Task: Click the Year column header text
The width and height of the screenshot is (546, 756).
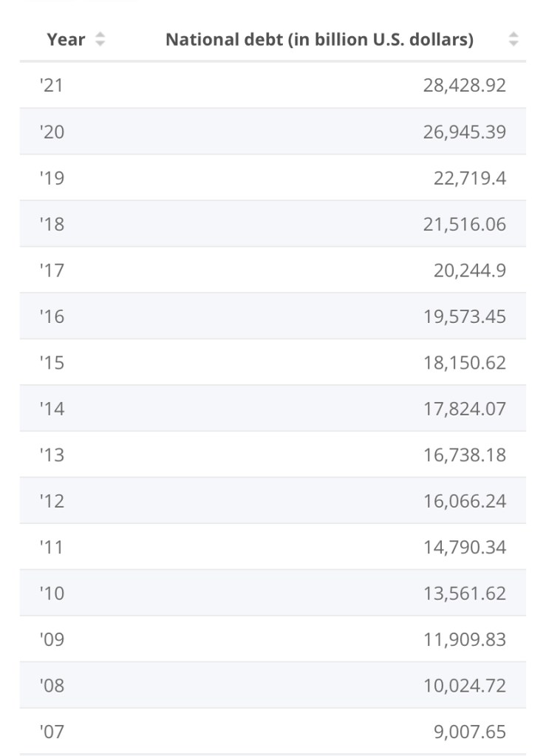Action: [x=66, y=40]
